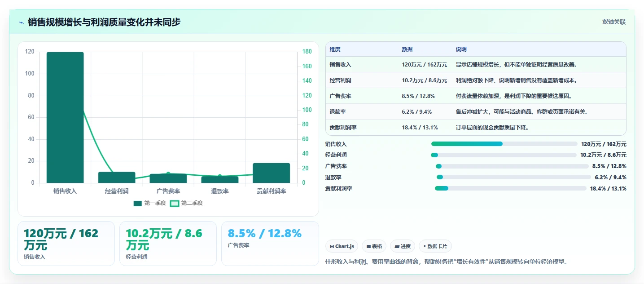Click the 退款率 line point marker
644x284 pixels.
tap(220, 176)
